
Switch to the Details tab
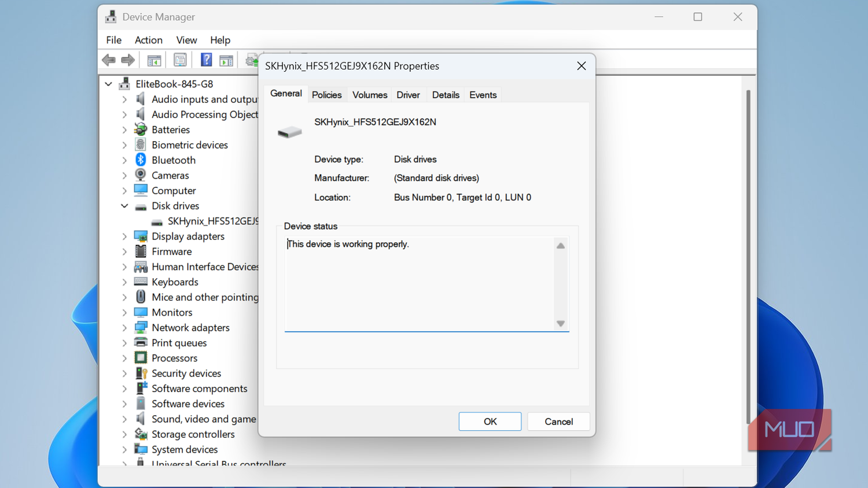(446, 95)
